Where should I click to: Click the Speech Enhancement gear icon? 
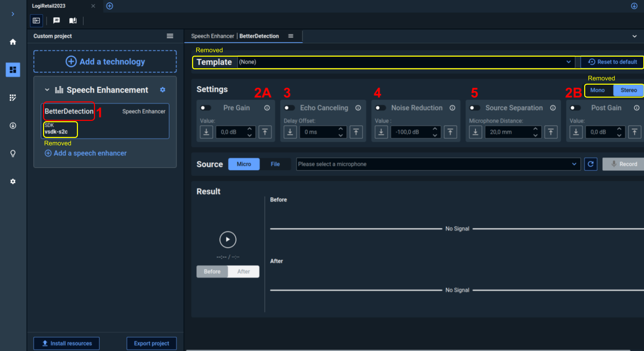(163, 90)
